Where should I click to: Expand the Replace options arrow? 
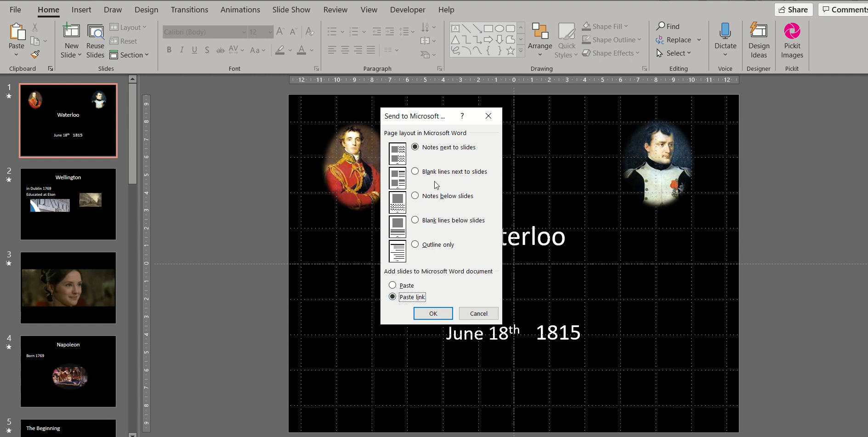pos(699,40)
